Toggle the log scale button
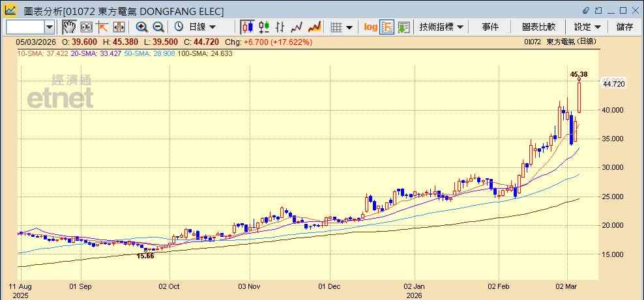 [x=370, y=27]
